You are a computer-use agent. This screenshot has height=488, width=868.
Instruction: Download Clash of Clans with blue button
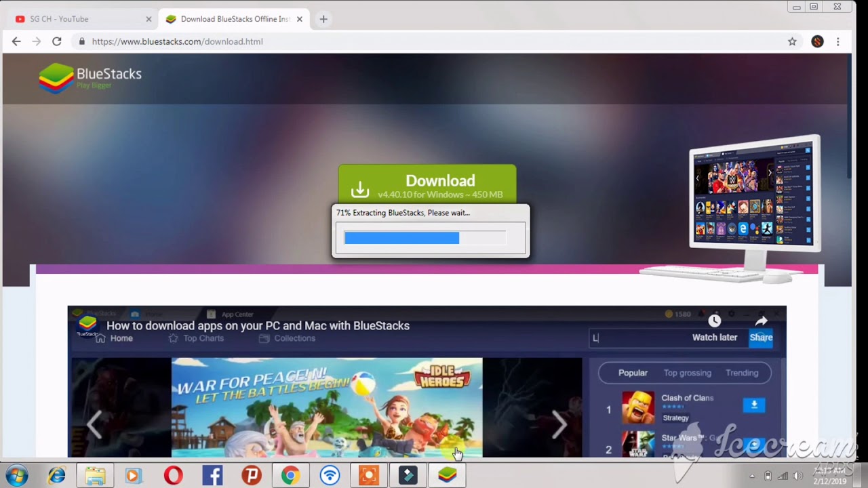point(754,405)
